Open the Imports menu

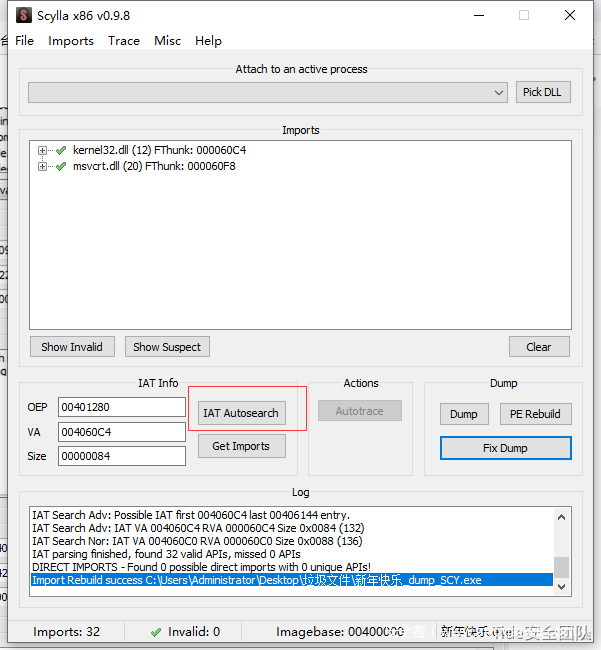click(71, 41)
